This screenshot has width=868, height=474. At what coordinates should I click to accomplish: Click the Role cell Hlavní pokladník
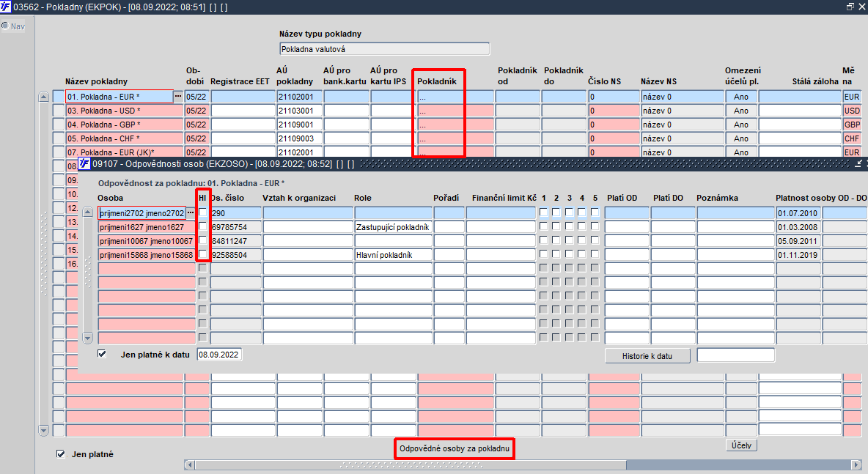393,254
